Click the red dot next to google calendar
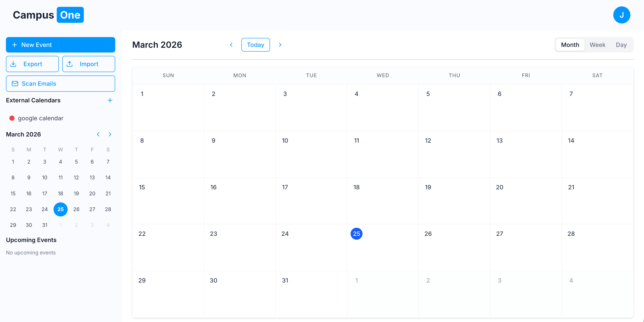 pyautogui.click(x=12, y=118)
